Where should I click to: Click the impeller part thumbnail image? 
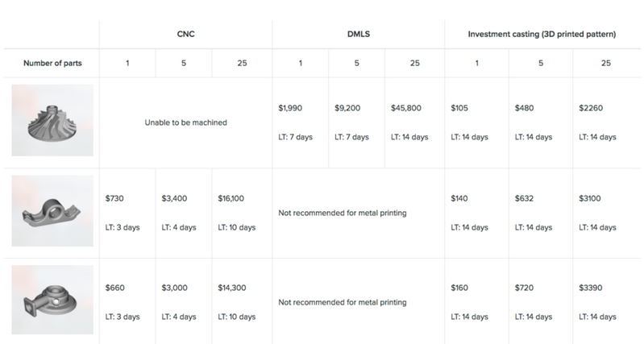(x=52, y=120)
